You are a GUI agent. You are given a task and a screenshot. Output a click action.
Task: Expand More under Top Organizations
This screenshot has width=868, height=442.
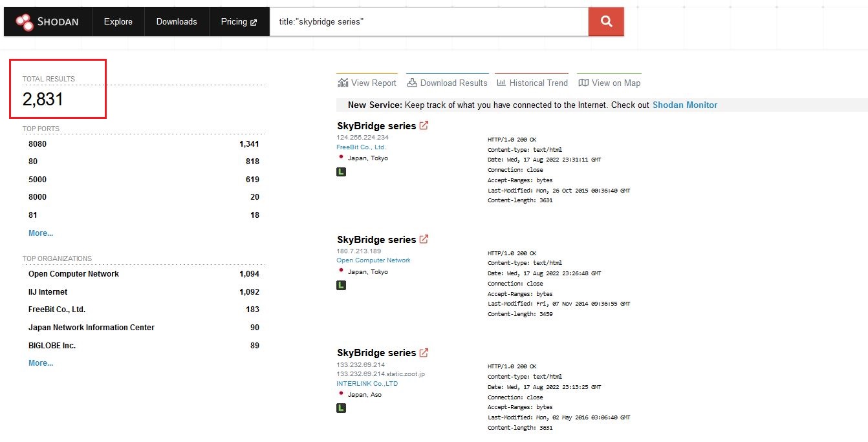click(41, 363)
